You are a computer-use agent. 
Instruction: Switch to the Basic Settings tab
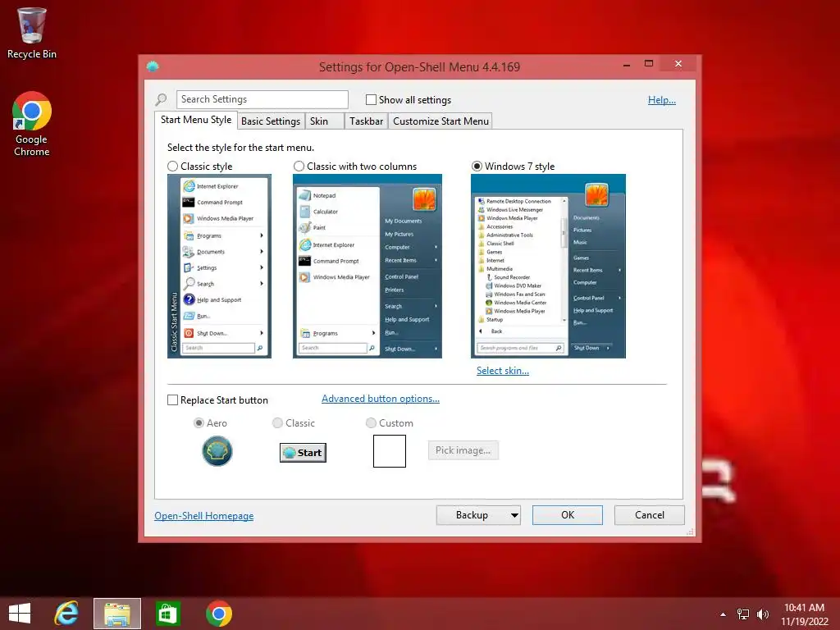271,121
